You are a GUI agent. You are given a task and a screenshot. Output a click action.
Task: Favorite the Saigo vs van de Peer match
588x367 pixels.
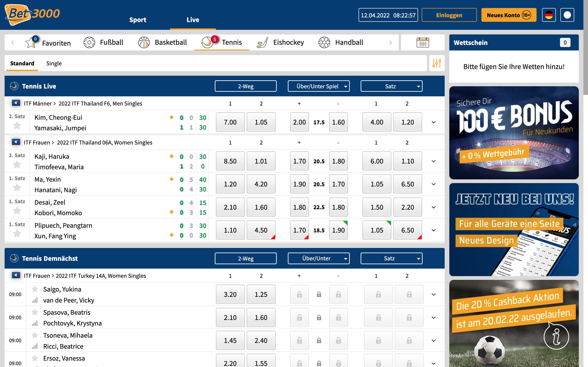click(x=35, y=289)
